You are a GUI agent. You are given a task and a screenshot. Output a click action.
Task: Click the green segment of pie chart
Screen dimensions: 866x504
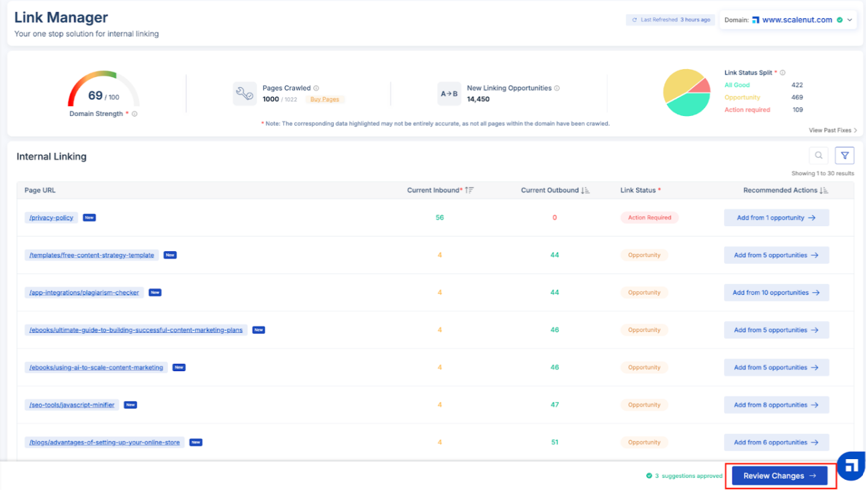point(688,106)
